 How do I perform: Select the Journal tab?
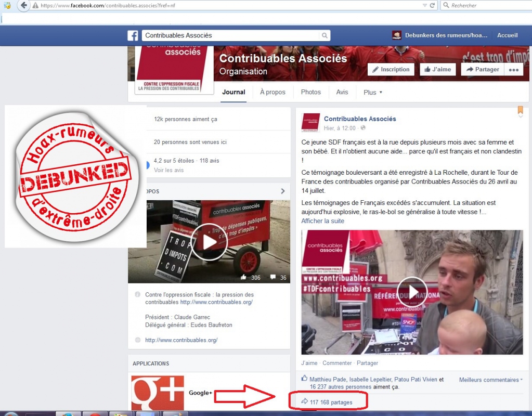pos(233,92)
